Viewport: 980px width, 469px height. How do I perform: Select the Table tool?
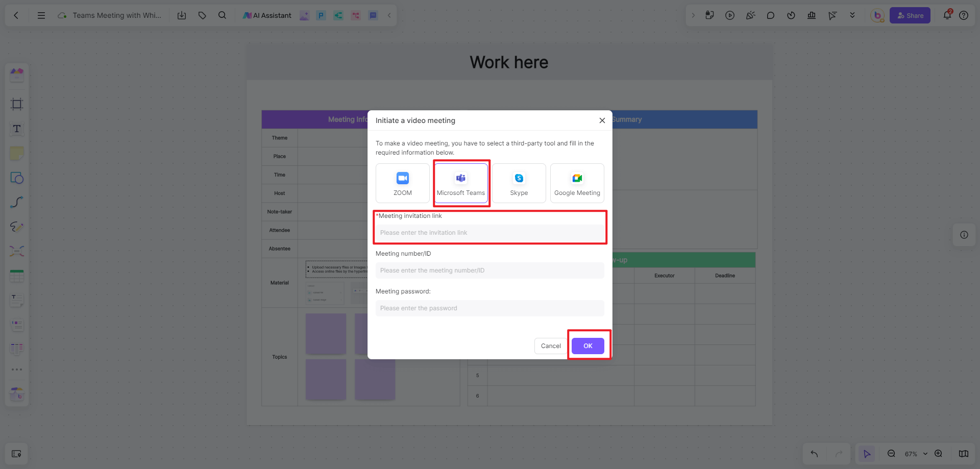click(x=17, y=276)
